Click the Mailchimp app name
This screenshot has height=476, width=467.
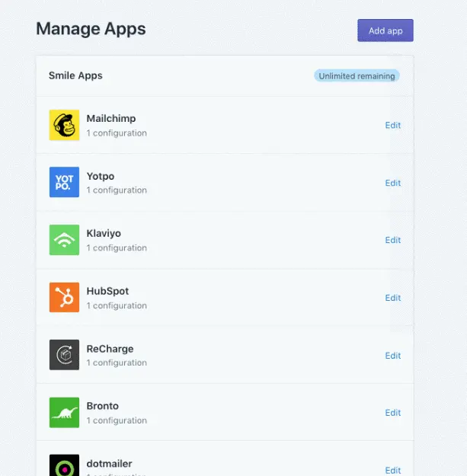[x=111, y=119]
